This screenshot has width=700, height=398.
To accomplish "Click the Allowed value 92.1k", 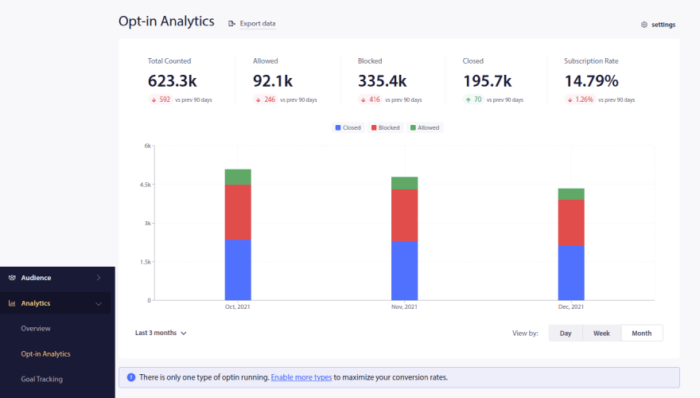I will coord(273,81).
